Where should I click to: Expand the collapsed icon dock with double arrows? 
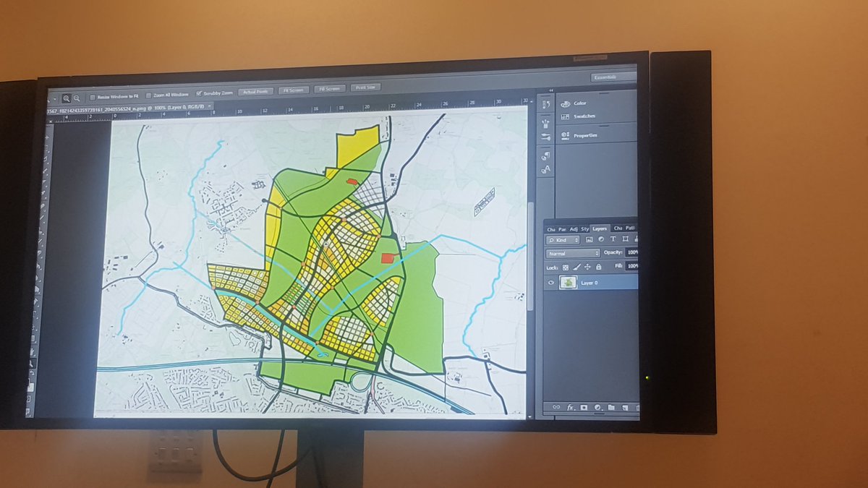click(550, 90)
